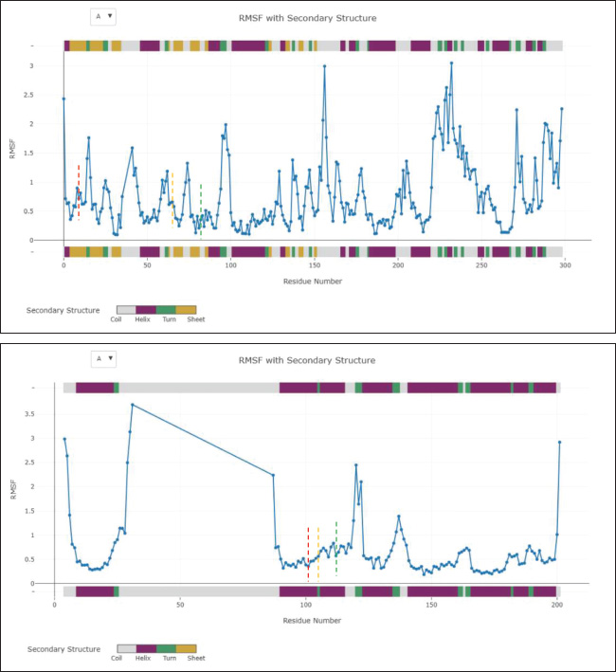616x672 pixels.
Task: Click the red dashed marker in top chart
Action: tap(79, 191)
